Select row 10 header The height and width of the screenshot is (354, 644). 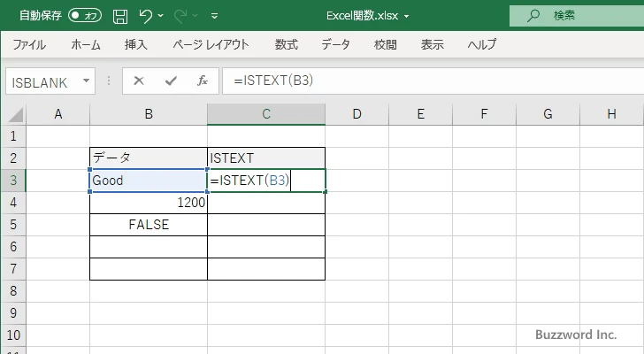[13, 335]
